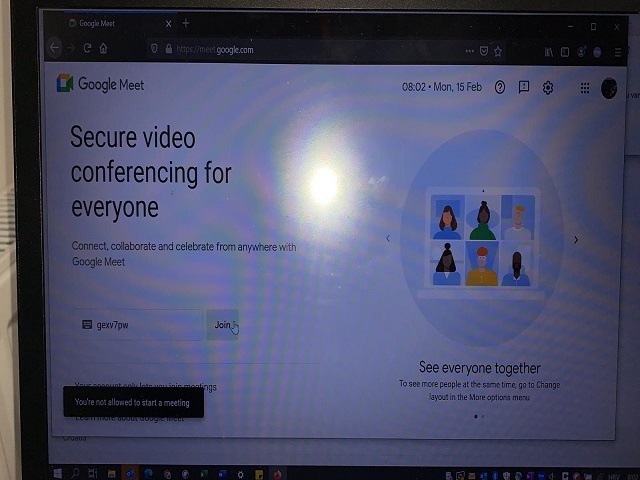Open the Google Meet help icon
Screen dimensions: 640x480
500,87
